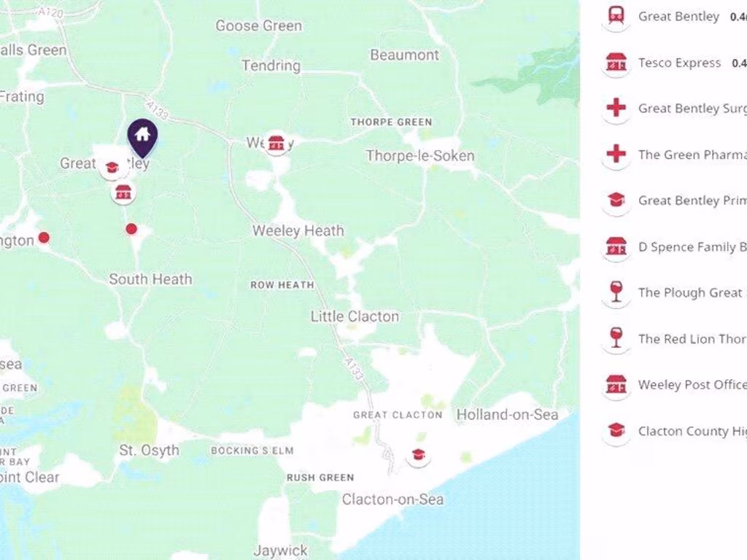
Task: Click the train icon beside Great Bentley
Action: point(616,17)
